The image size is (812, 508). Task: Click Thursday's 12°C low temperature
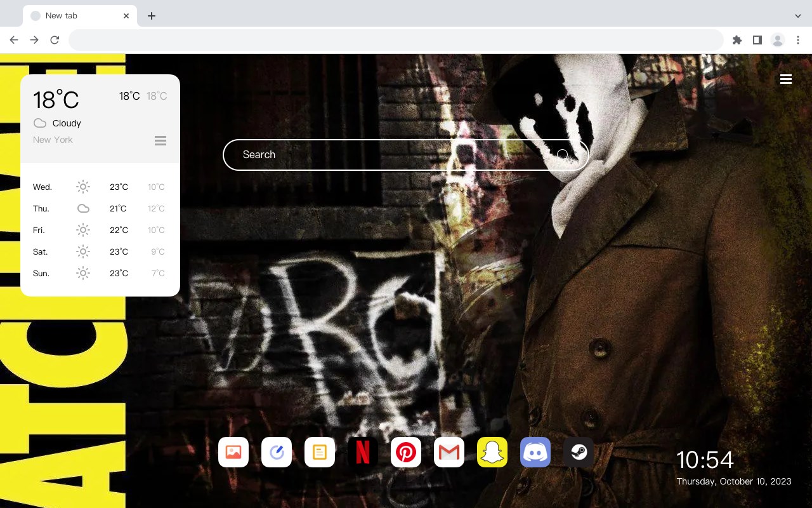click(157, 208)
